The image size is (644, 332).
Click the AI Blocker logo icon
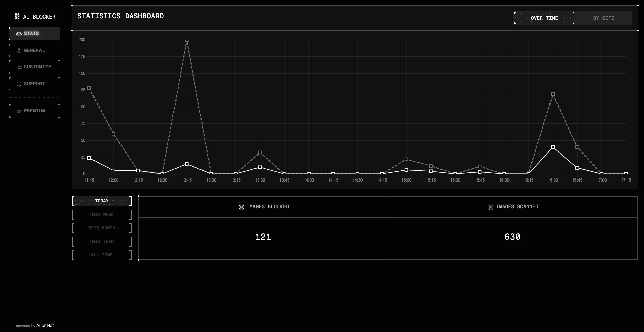point(17,16)
